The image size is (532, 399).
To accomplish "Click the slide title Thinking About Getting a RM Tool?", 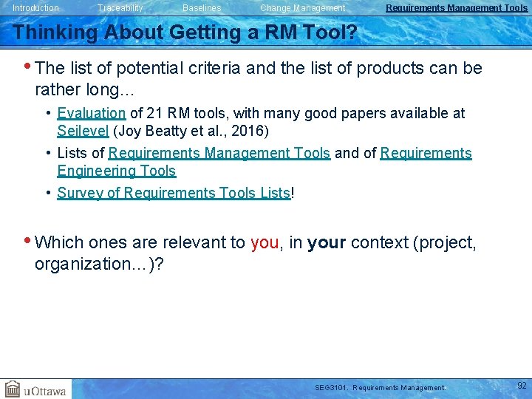I will [185, 33].
